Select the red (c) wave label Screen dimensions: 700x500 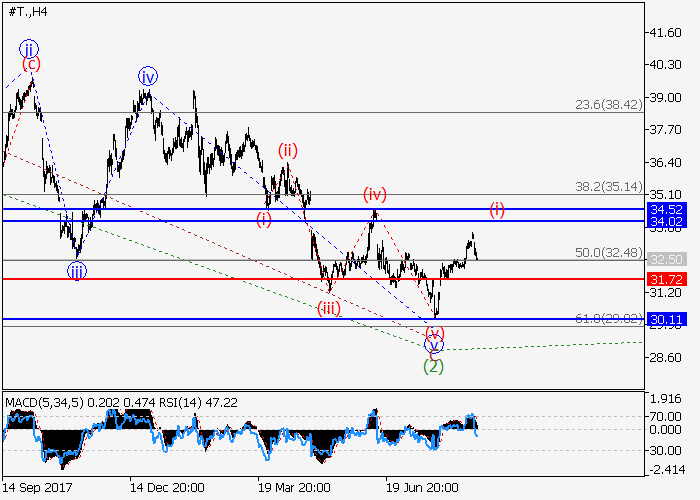pos(32,65)
